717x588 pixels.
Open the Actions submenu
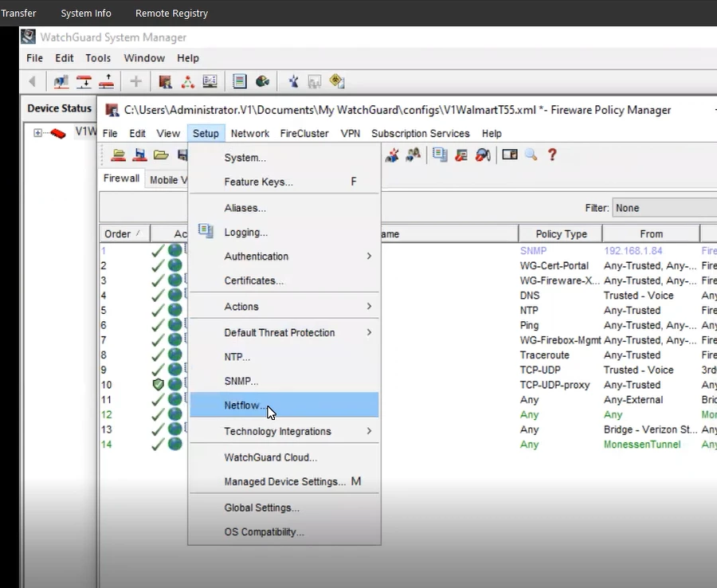coord(284,306)
